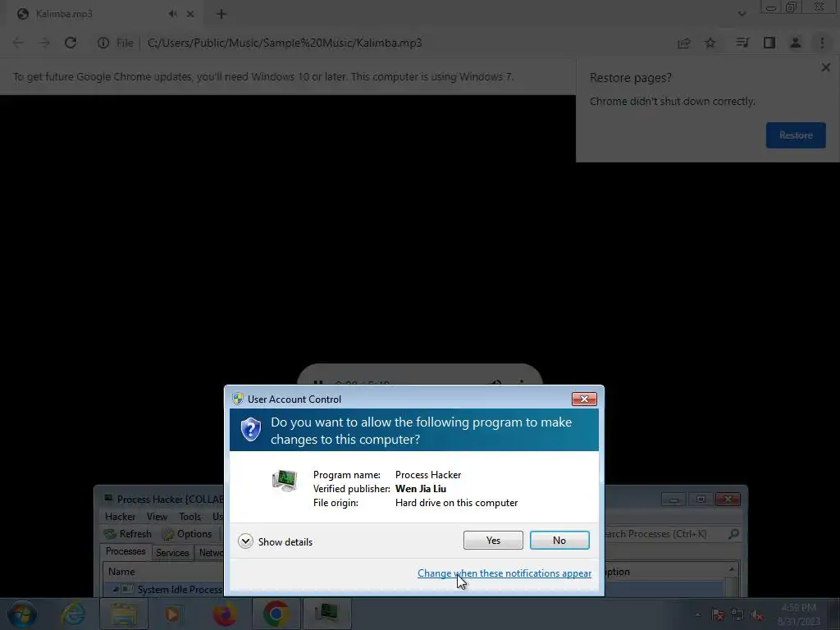Click volume speaker tray icon
Image resolution: width=840 pixels, height=630 pixels.
click(757, 614)
